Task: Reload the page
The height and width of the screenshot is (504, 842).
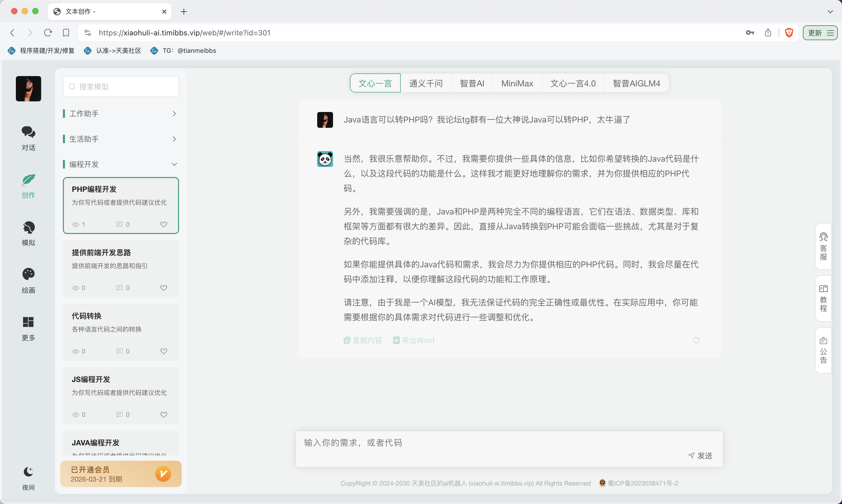Action: pos(48,32)
